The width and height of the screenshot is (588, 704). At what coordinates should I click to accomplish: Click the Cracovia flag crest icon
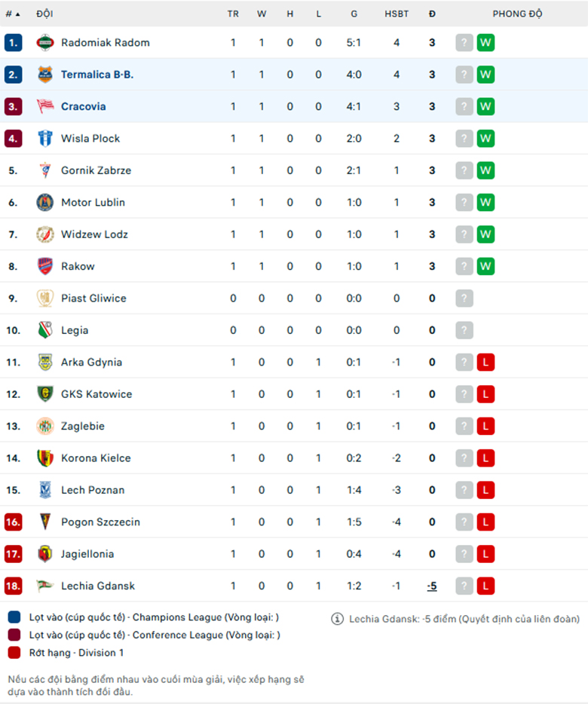pos(45,106)
